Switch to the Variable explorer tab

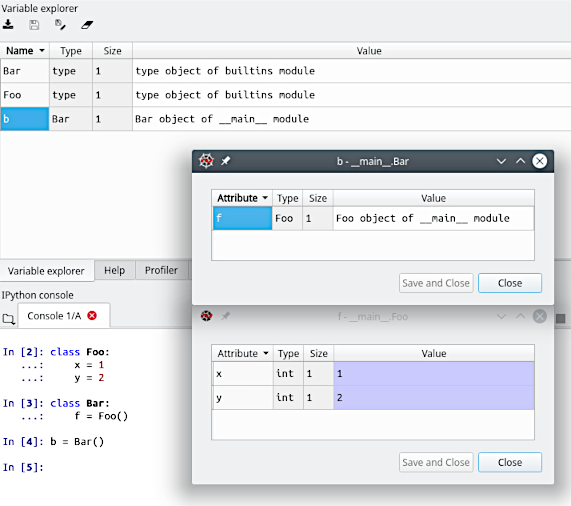46,271
